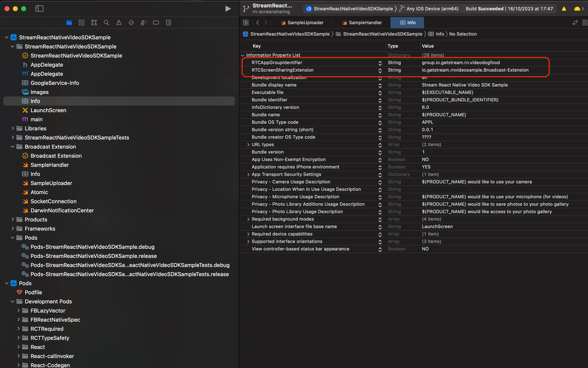Toggle type stepper on Bundle identifier row
588x368 pixels.
pyautogui.click(x=380, y=100)
